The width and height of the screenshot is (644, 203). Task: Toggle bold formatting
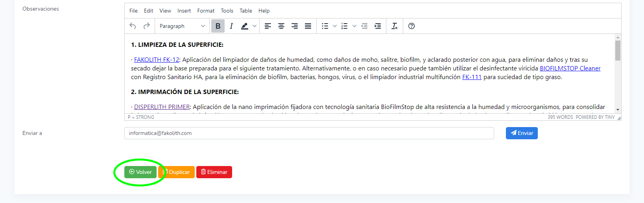tap(218, 26)
